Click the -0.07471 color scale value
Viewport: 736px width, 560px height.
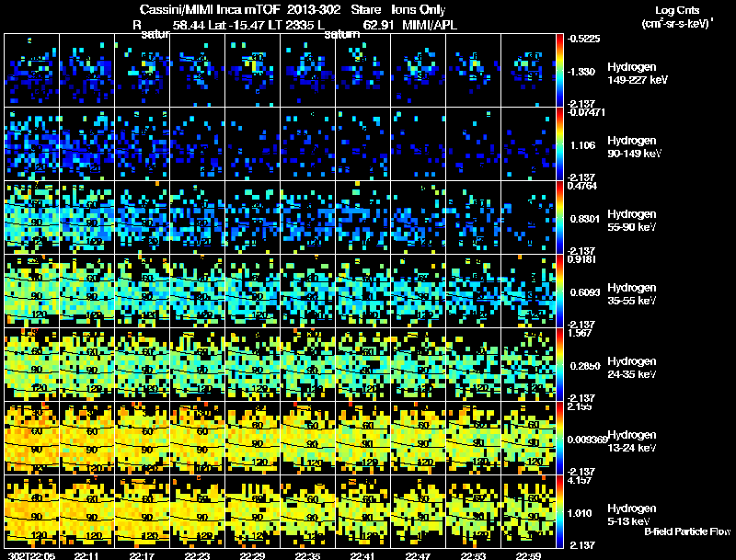click(586, 112)
